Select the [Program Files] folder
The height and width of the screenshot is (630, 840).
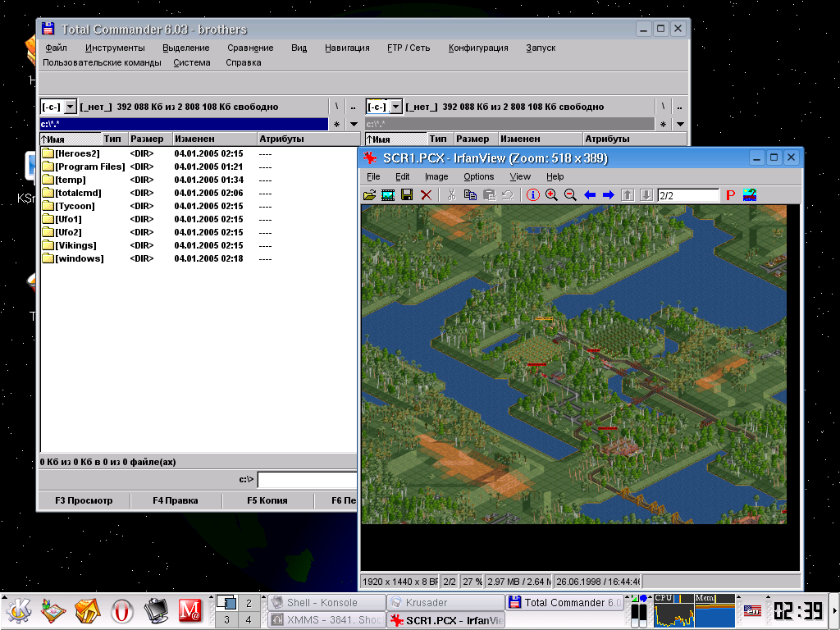tap(84, 167)
